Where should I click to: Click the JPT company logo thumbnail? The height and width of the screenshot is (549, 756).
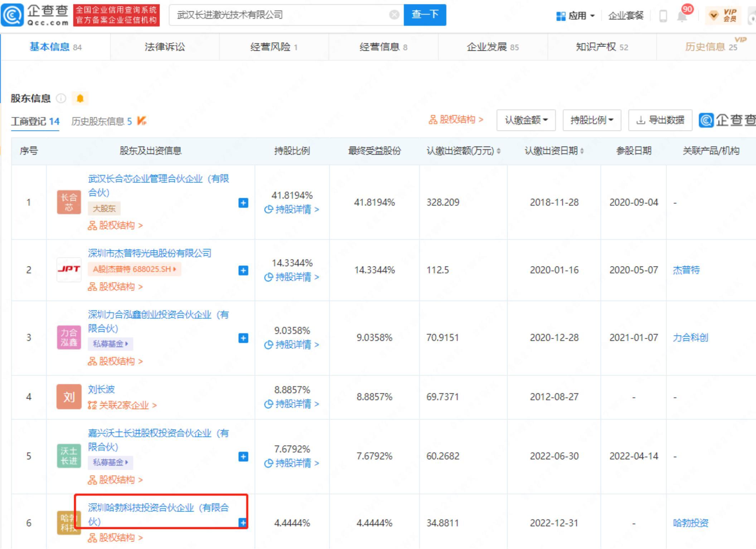coord(69,270)
